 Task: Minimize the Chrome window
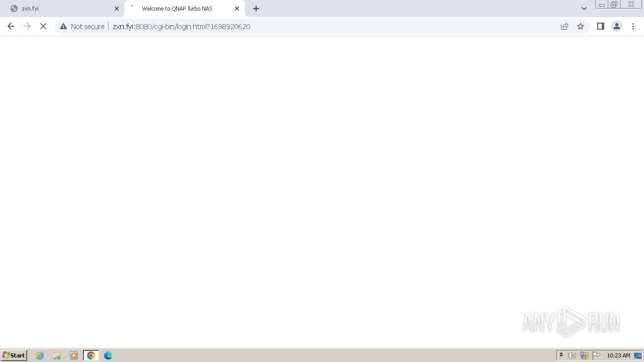coord(601,5)
